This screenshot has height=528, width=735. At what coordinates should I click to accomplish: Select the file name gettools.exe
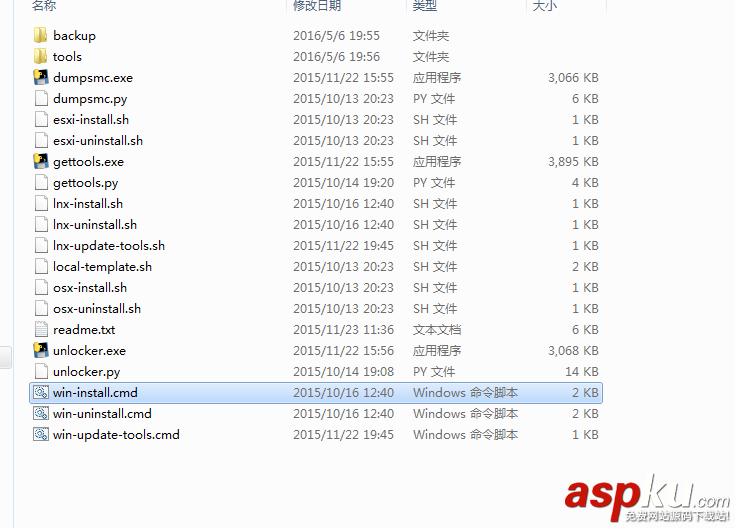(89, 162)
